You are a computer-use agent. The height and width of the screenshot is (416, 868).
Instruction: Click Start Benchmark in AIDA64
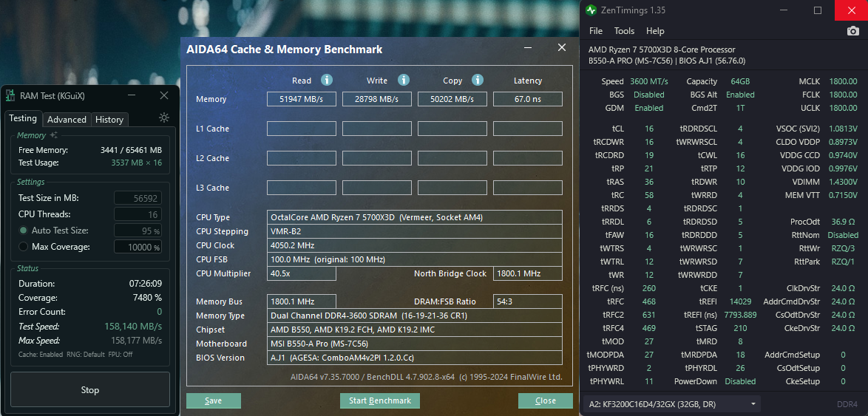coord(380,400)
